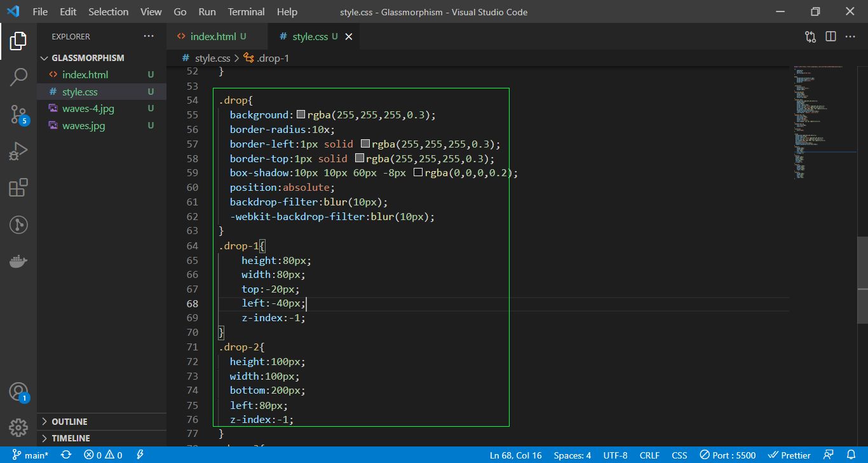Click style.css in the breadcrumb
The width and height of the screenshot is (868, 463).
pos(212,58)
